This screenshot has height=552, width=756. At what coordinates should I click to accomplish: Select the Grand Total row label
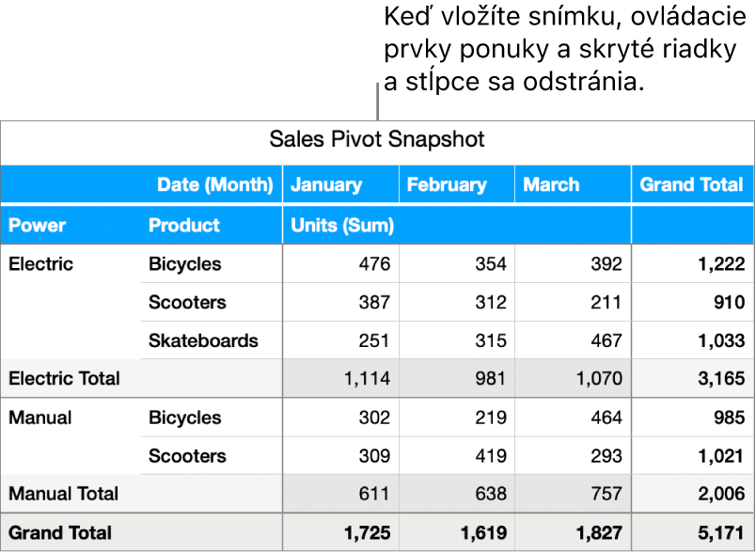point(60,533)
